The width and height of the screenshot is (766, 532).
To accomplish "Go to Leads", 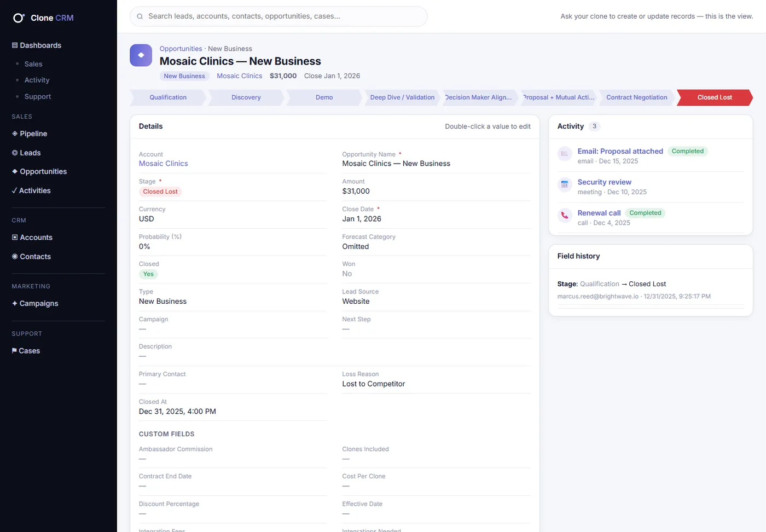I will pyautogui.click(x=26, y=153).
